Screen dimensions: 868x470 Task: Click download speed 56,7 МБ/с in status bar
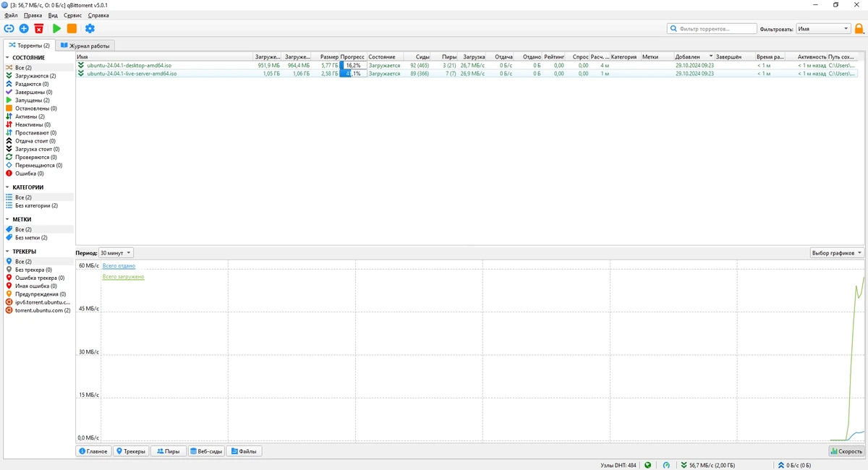[708, 465]
